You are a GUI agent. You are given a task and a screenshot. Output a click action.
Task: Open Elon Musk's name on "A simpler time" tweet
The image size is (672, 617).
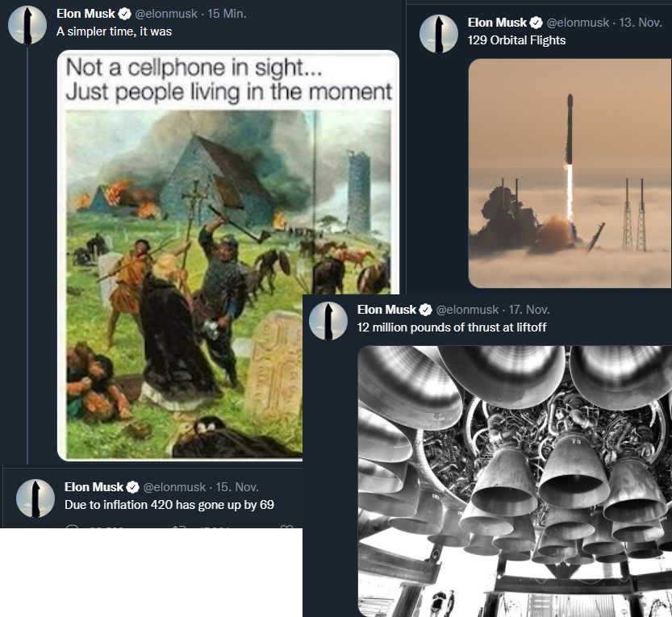(x=86, y=14)
